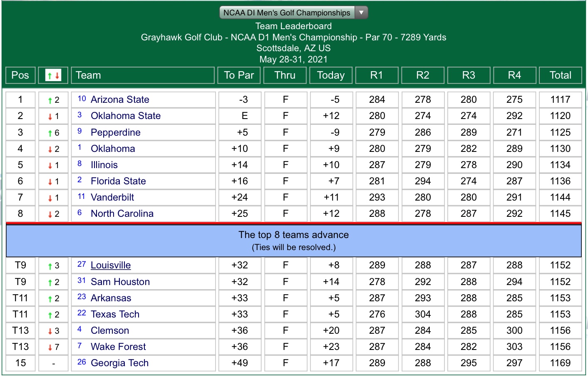The width and height of the screenshot is (588, 377).
Task: Click Arizona State's green up arrow
Action: tap(50, 100)
